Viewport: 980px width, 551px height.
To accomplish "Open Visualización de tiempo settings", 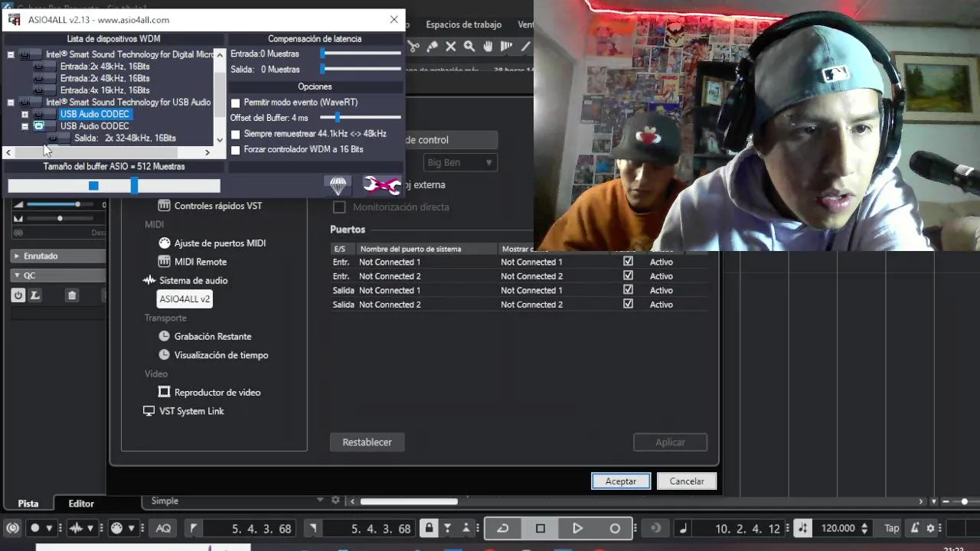I will 221,355.
